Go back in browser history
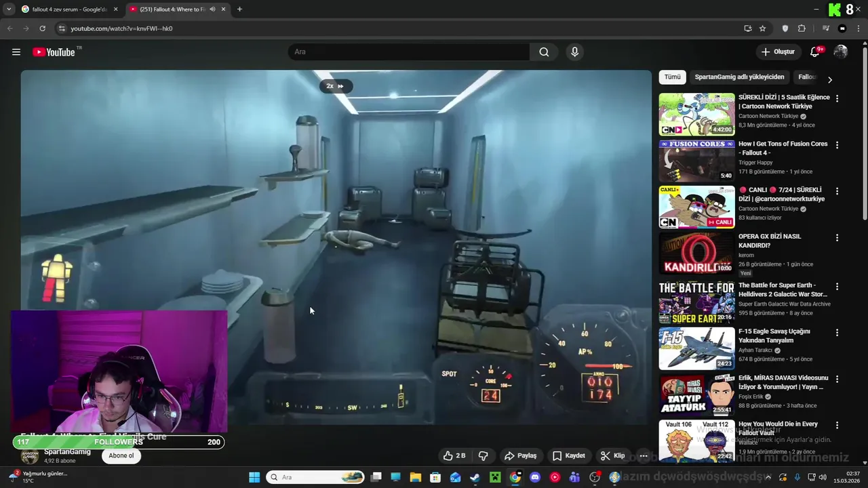The image size is (868, 488). click(9, 28)
